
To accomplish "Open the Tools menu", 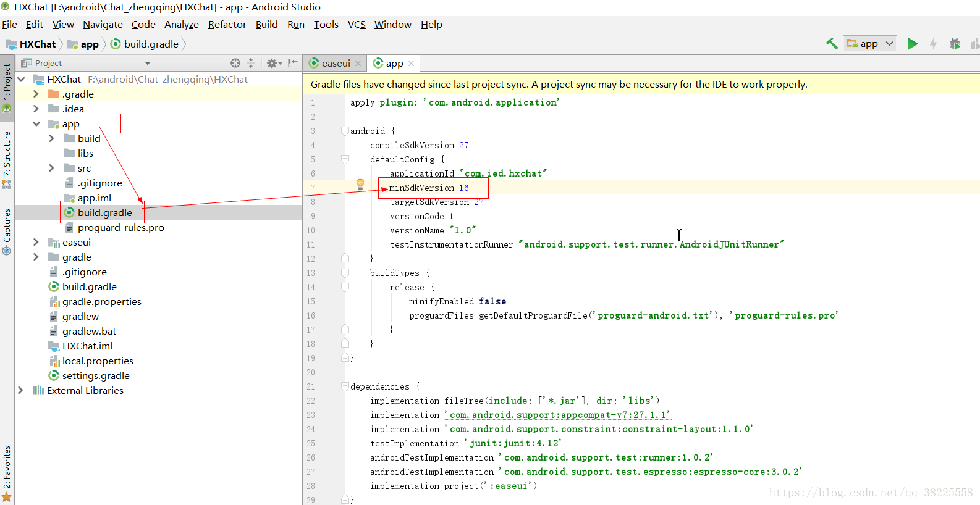I will tap(326, 25).
